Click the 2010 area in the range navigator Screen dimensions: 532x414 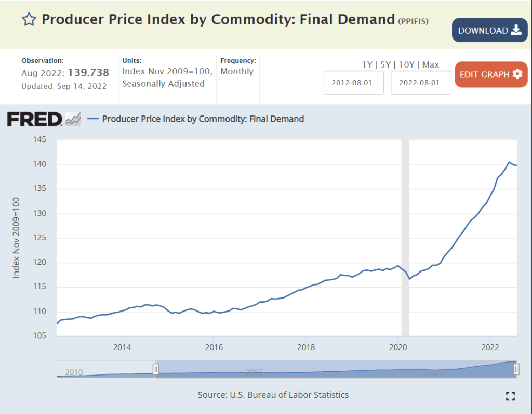(x=74, y=372)
